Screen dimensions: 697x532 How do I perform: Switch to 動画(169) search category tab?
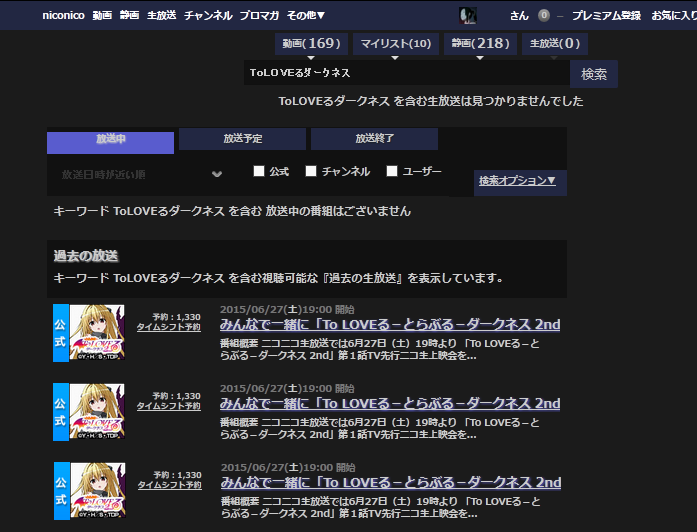(311, 44)
